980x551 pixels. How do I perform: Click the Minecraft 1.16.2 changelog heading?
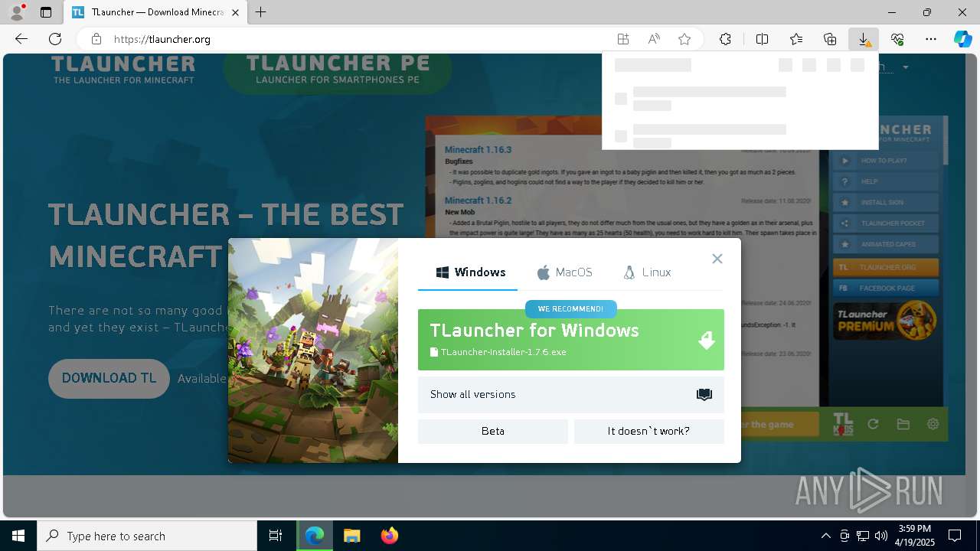coord(478,201)
